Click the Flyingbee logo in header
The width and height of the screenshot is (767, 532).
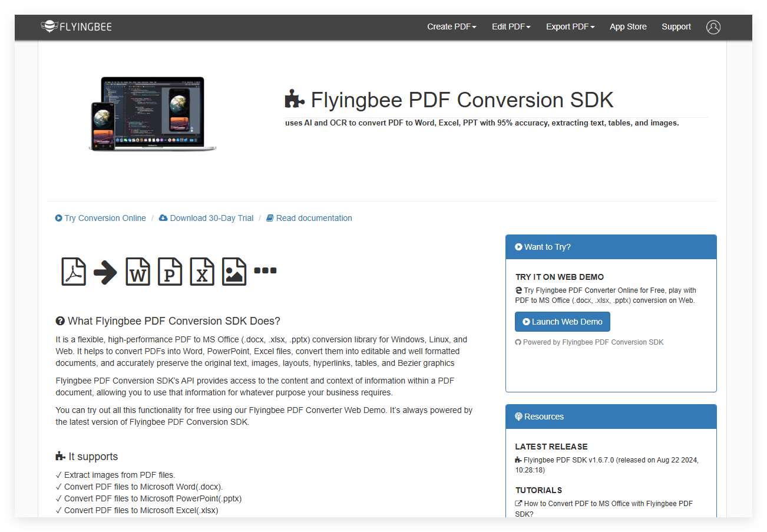tap(76, 27)
